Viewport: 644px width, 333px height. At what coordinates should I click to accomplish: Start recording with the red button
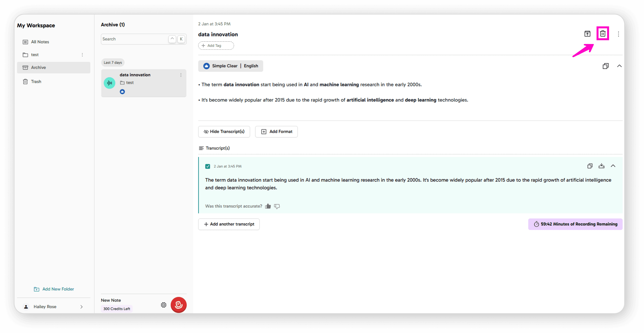coord(178,304)
